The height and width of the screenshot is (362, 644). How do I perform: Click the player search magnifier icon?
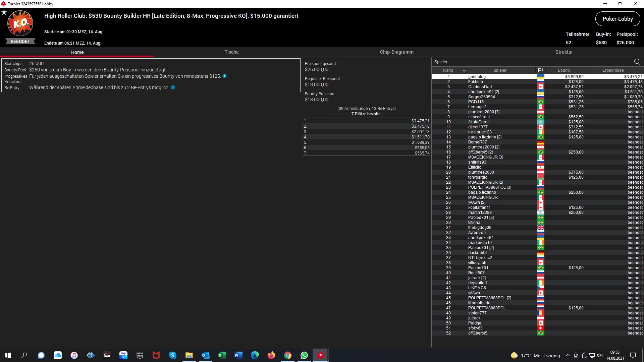pyautogui.click(x=637, y=62)
